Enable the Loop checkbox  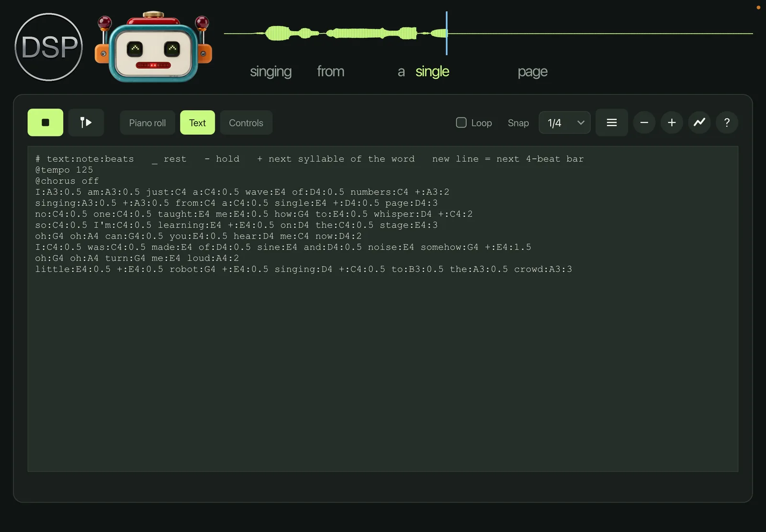(x=461, y=122)
